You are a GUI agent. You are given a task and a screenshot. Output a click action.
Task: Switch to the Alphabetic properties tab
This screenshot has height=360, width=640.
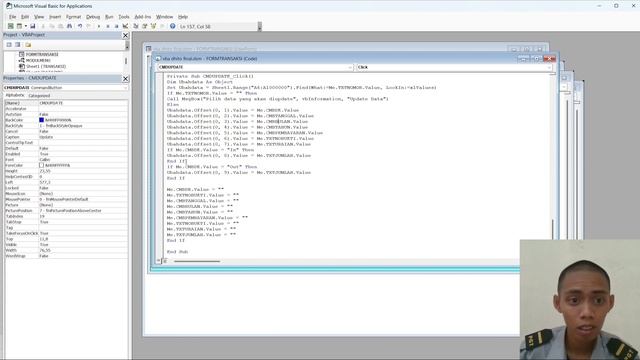pyautogui.click(x=15, y=96)
